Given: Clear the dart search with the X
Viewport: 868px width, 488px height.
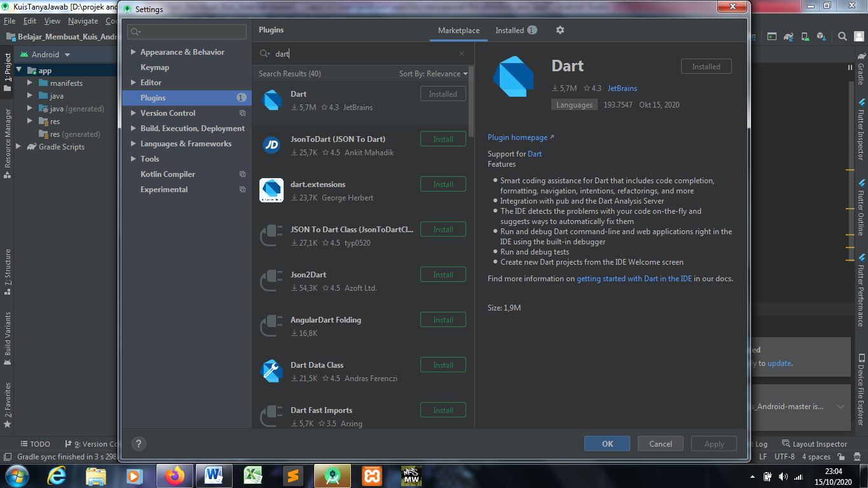Looking at the screenshot, I should tap(462, 54).
